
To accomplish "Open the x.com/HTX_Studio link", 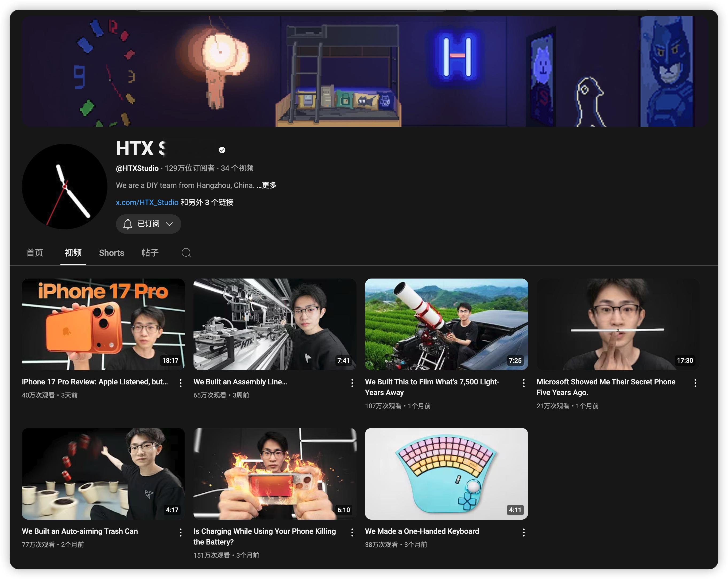I will (147, 202).
